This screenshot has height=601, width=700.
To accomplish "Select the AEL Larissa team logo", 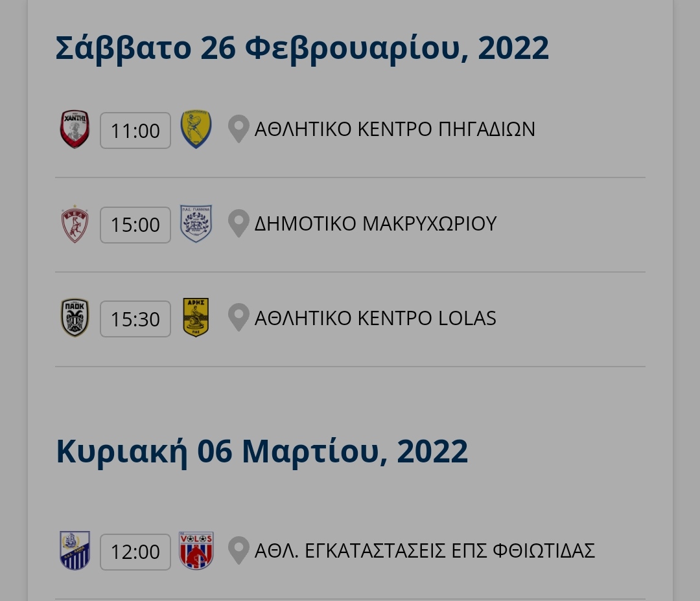I will coord(75,224).
